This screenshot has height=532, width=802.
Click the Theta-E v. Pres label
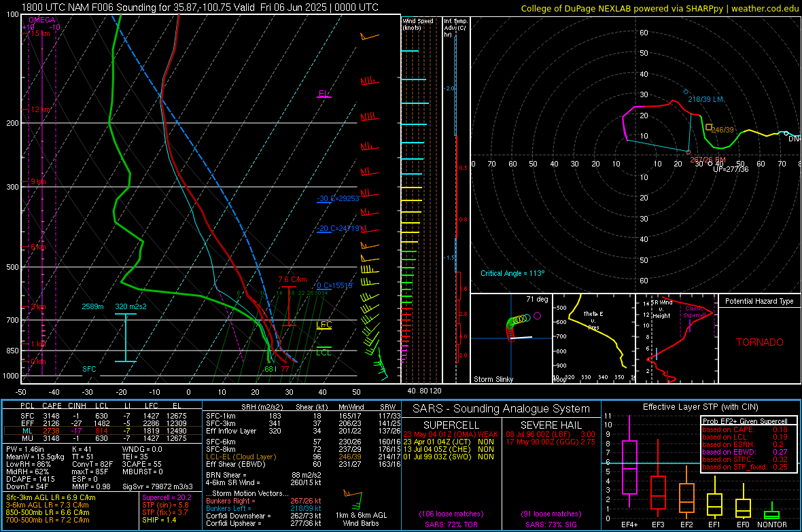pyautogui.click(x=593, y=320)
